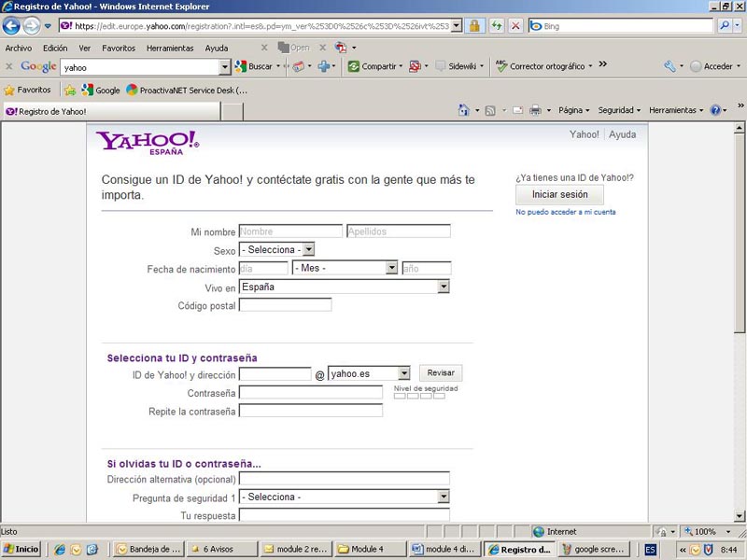Expand the address bar URL history arrow
747x560 pixels.
click(456, 26)
